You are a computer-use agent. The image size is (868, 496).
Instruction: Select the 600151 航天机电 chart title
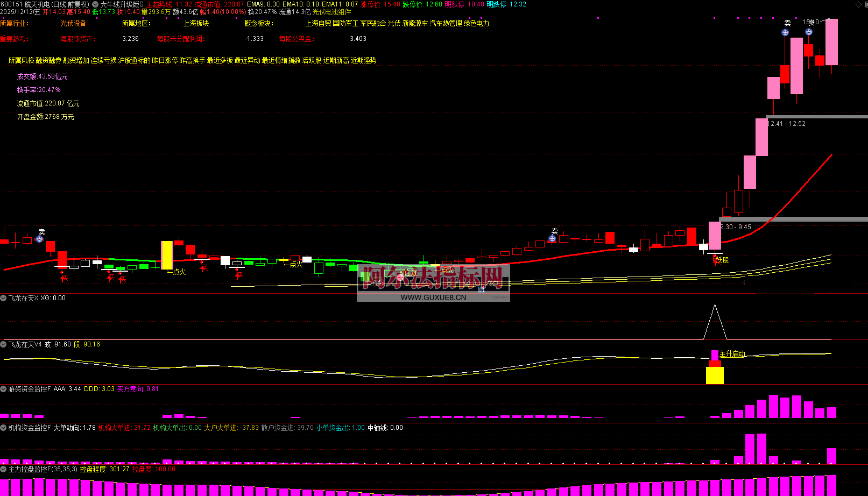click(45, 4)
